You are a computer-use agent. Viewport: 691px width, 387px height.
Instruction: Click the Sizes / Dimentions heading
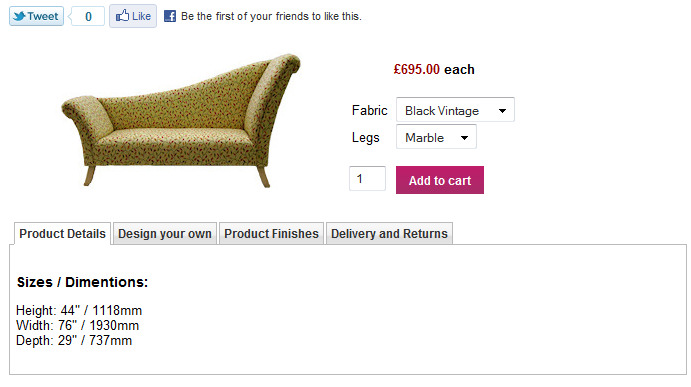[82, 282]
